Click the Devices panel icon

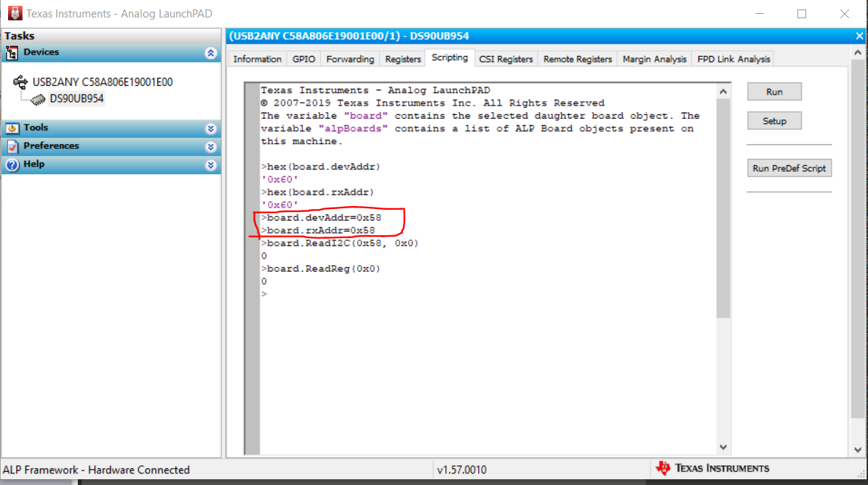coord(13,52)
